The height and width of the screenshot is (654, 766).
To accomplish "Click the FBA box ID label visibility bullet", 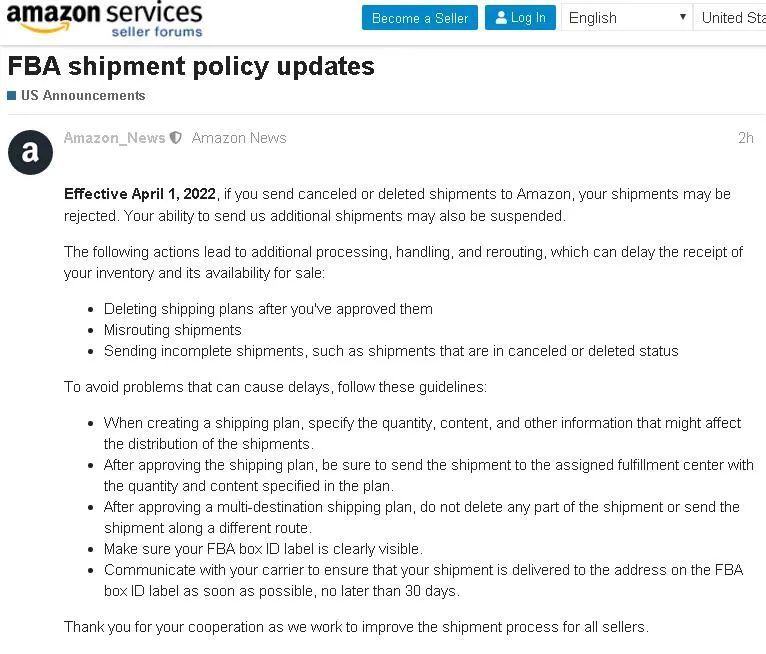I will [x=263, y=549].
